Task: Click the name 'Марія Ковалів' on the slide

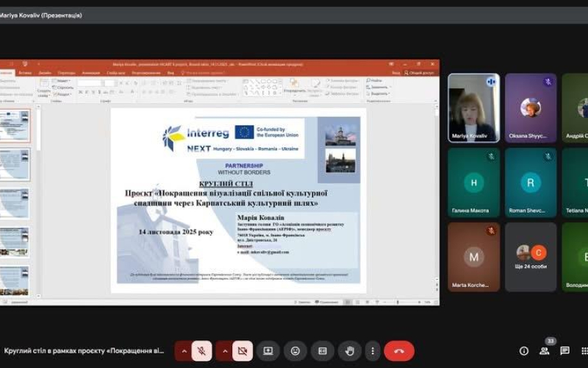Action: [x=261, y=217]
